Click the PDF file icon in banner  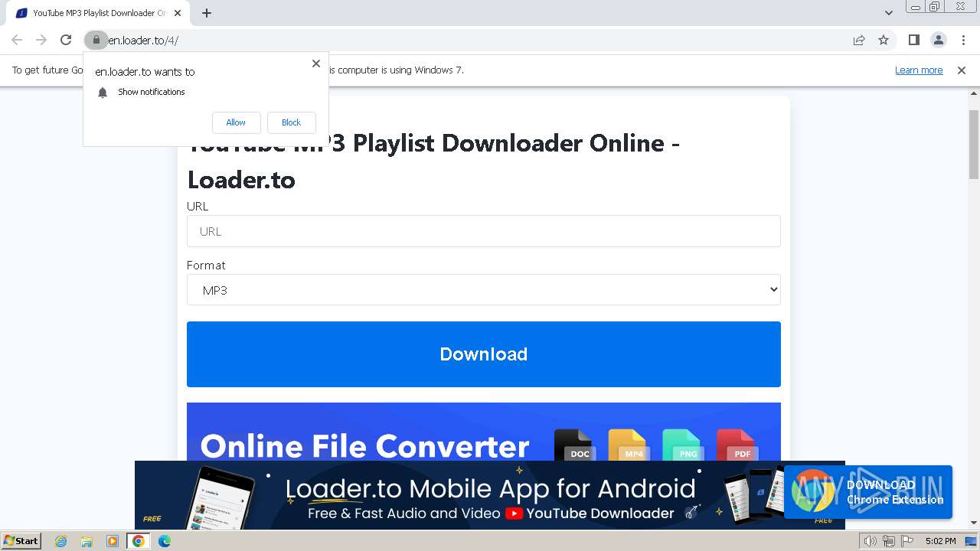(x=737, y=445)
